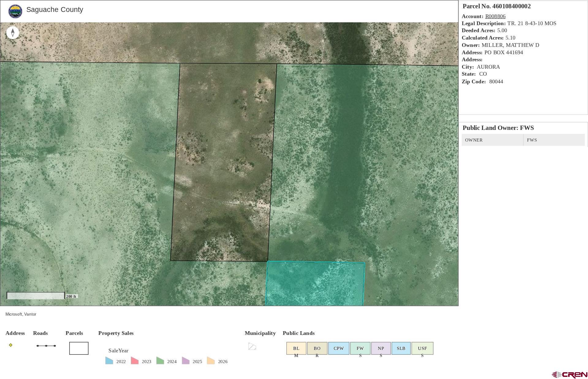The image size is (588, 379).
Task: Click the USFS public lands swatch
Action: (x=422, y=348)
